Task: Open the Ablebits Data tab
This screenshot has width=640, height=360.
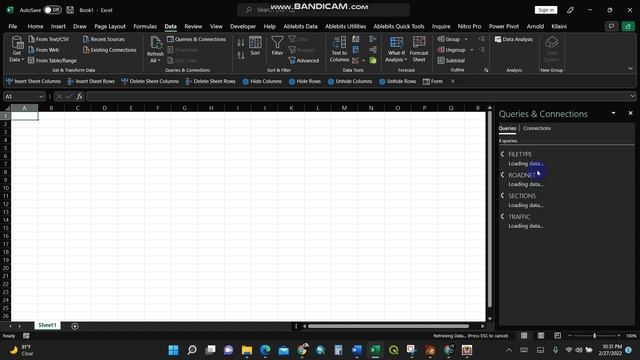Action: 300,26
